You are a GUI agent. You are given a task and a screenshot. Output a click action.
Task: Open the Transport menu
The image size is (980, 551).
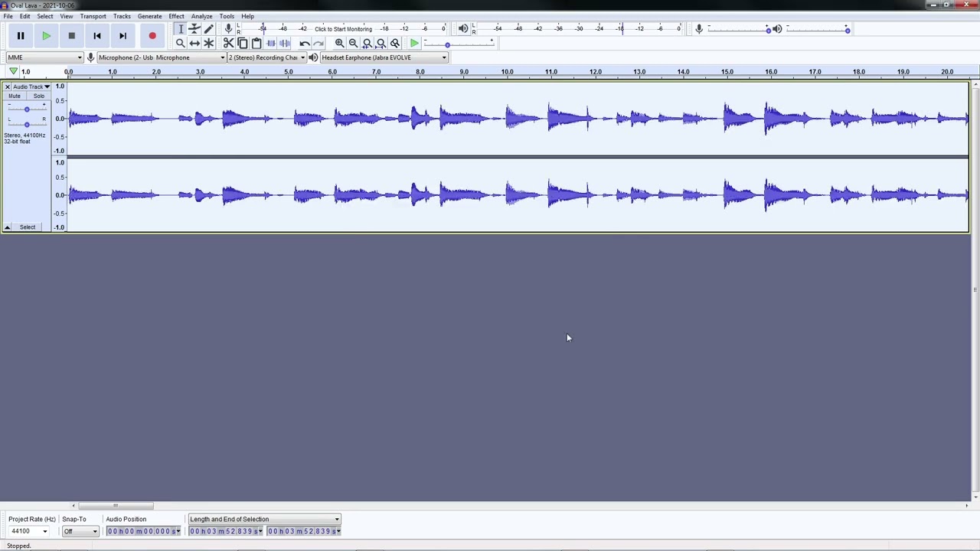tap(93, 16)
